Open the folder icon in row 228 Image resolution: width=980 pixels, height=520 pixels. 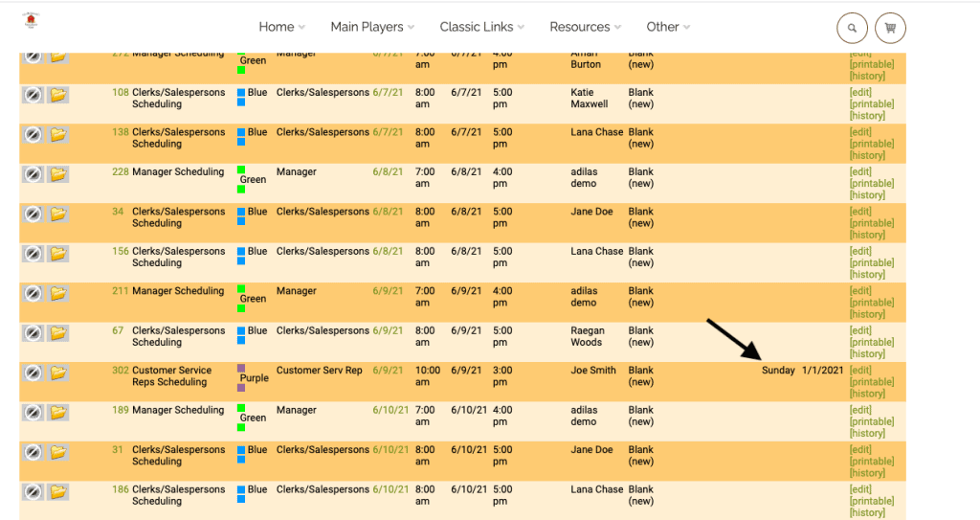[x=58, y=174]
